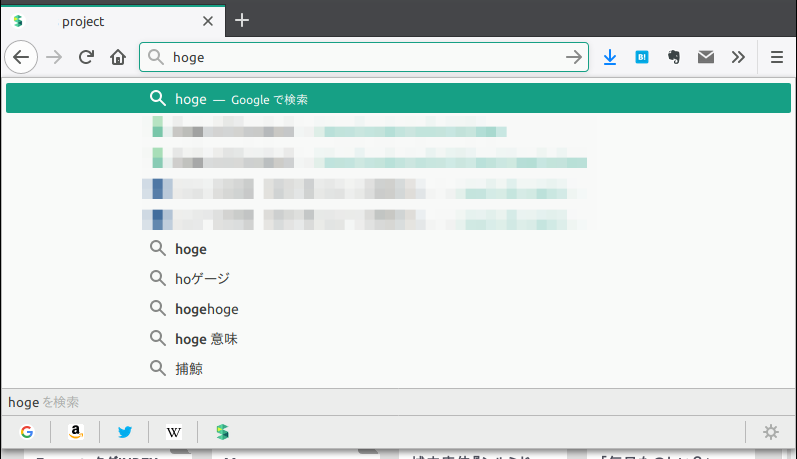Open the Downloads toolbar icon
This screenshot has width=797, height=459.
click(610, 57)
